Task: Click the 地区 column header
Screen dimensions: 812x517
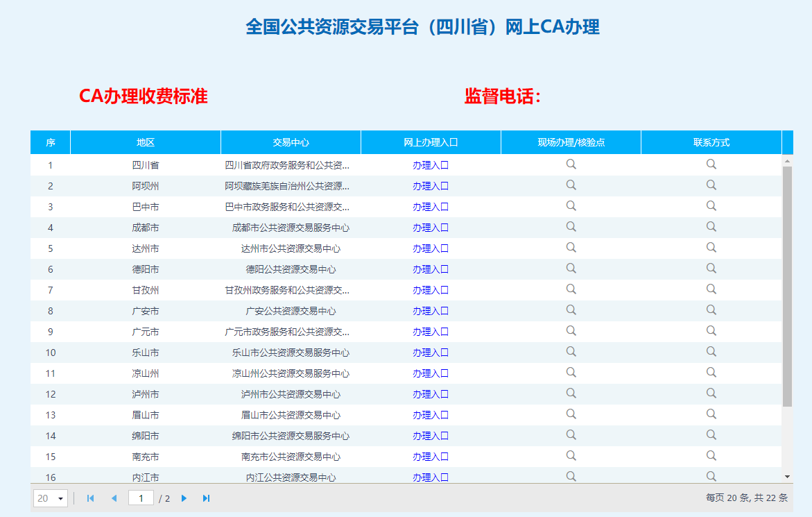Action: point(146,142)
